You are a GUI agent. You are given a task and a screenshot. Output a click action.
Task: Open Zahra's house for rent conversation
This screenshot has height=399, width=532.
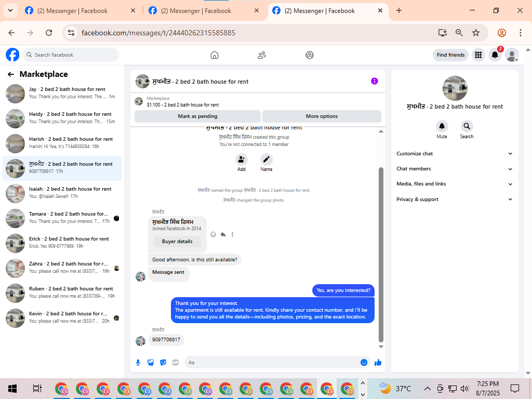(62, 268)
